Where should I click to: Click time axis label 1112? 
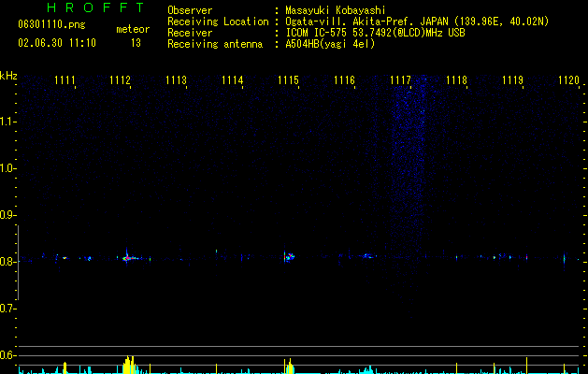pyautogui.click(x=120, y=80)
